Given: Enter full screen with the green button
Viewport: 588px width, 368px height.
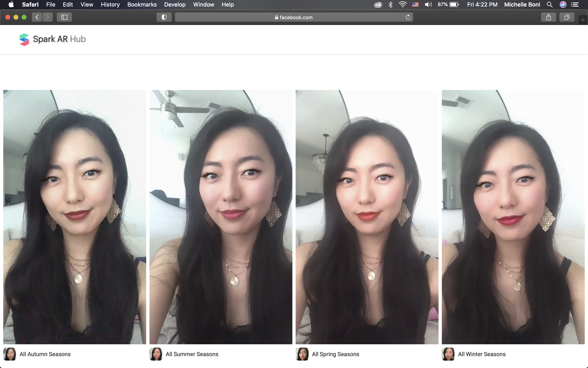Looking at the screenshot, I should [x=24, y=17].
